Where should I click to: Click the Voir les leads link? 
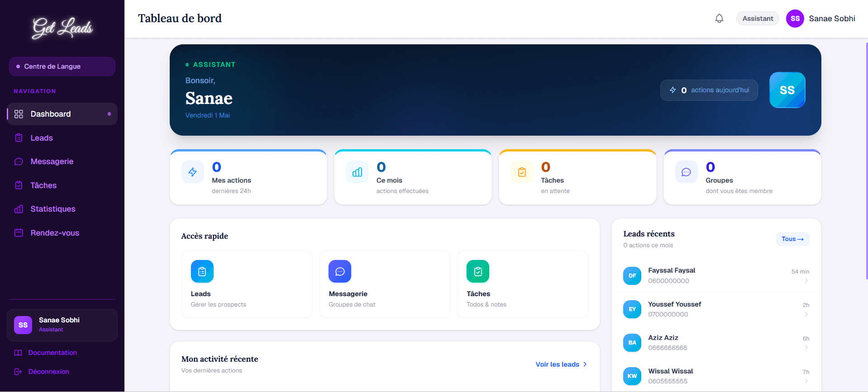point(561,364)
